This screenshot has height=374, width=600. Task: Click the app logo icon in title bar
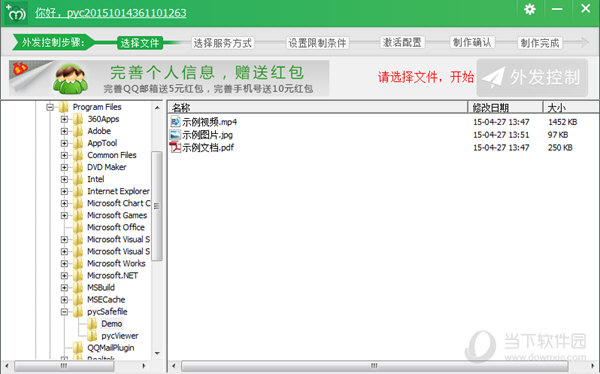tap(16, 12)
